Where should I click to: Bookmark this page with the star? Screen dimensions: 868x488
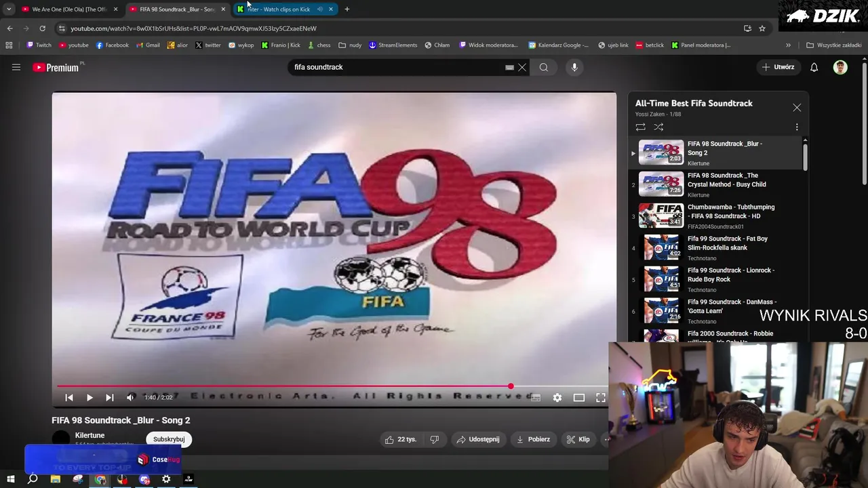click(x=762, y=28)
